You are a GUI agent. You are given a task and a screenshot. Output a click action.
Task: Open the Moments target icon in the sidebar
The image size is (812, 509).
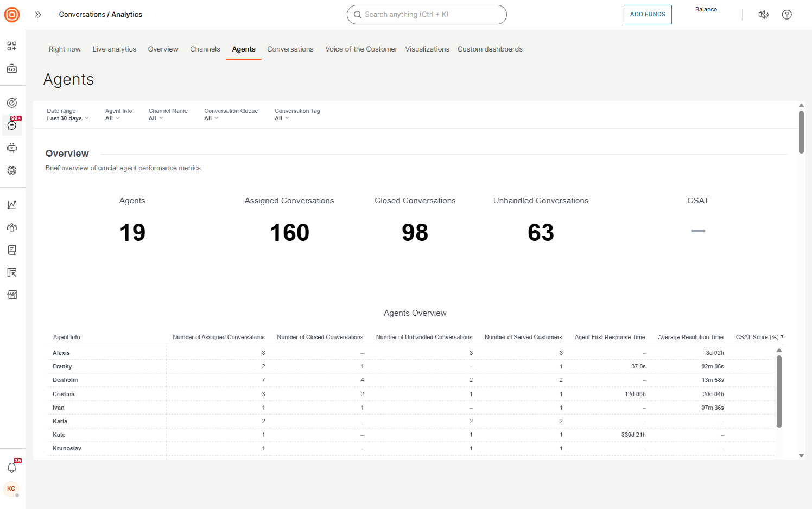(x=11, y=102)
